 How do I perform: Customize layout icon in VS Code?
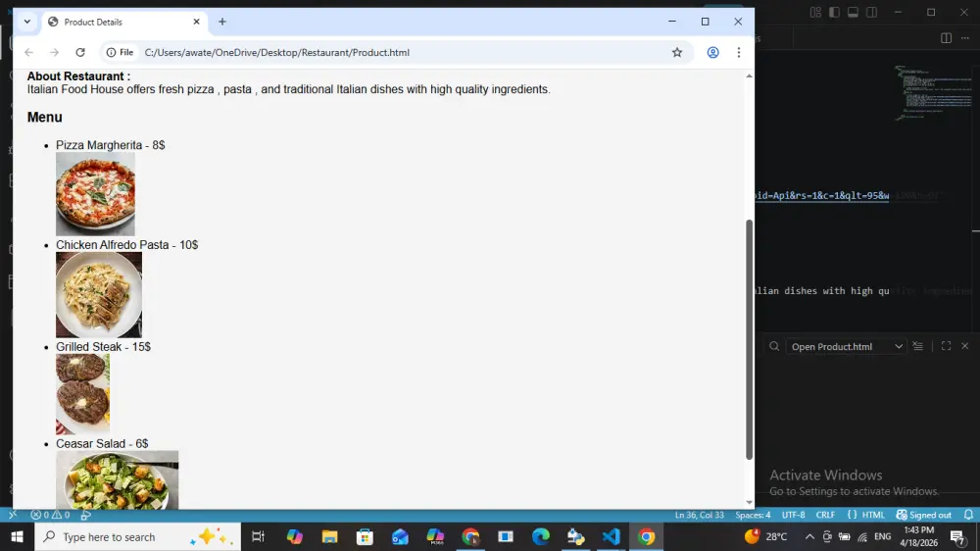pyautogui.click(x=815, y=13)
